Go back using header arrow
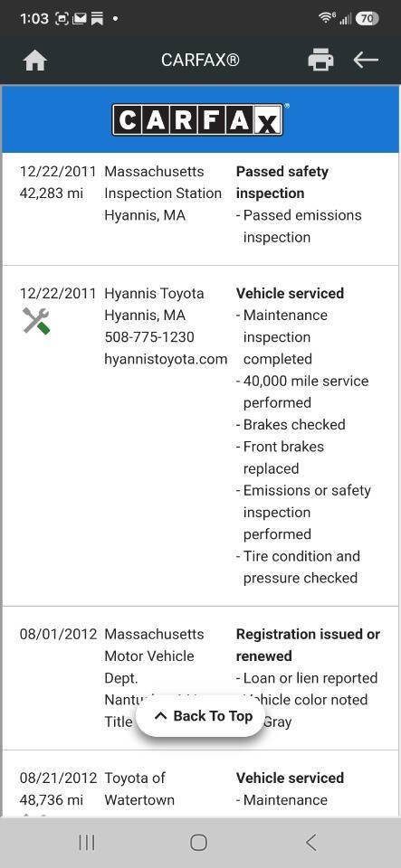Viewport: 401px width, 868px height. [366, 60]
